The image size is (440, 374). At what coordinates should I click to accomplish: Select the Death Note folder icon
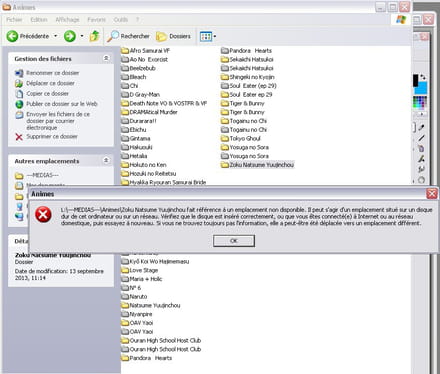click(125, 103)
